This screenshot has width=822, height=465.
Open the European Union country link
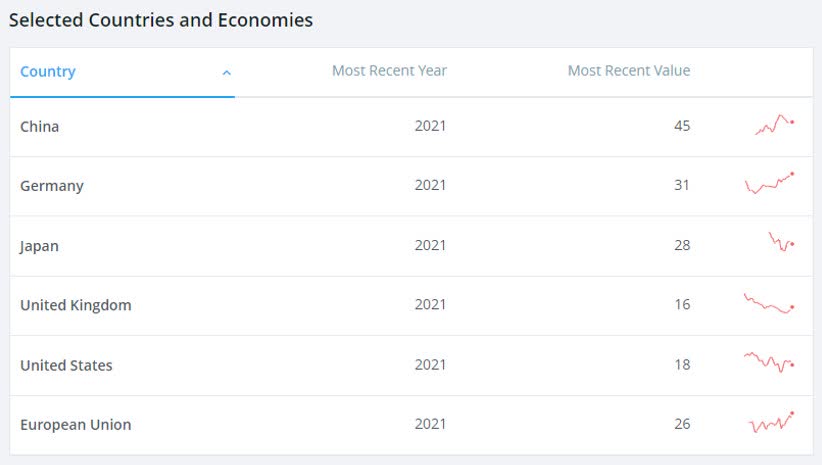click(x=75, y=425)
